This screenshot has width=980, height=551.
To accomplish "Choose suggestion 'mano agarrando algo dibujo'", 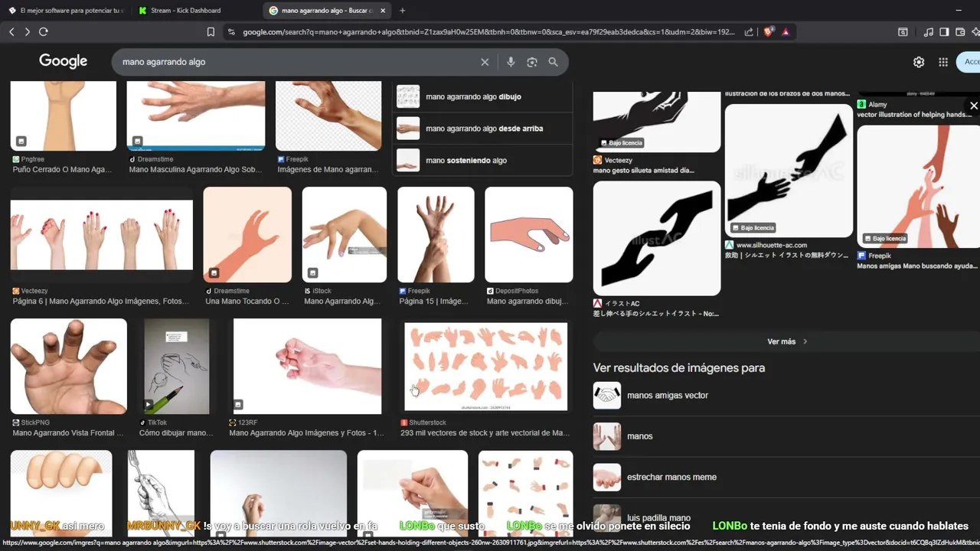I will tap(482, 96).
